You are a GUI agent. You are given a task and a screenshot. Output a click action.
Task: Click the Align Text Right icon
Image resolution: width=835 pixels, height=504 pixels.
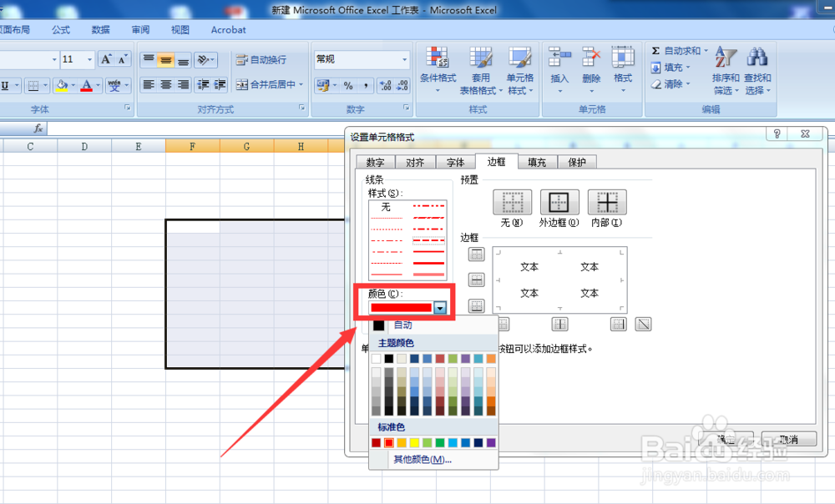point(183,84)
